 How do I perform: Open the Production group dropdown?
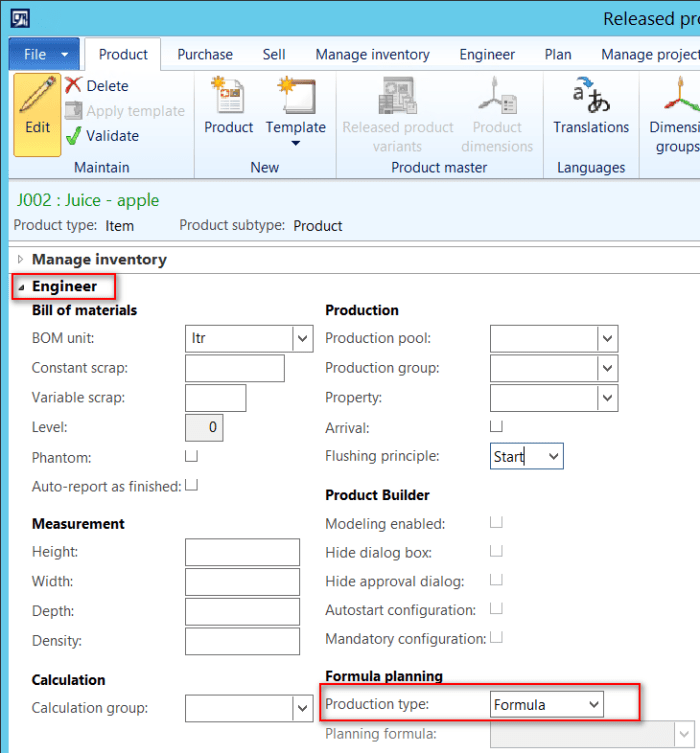tap(607, 368)
